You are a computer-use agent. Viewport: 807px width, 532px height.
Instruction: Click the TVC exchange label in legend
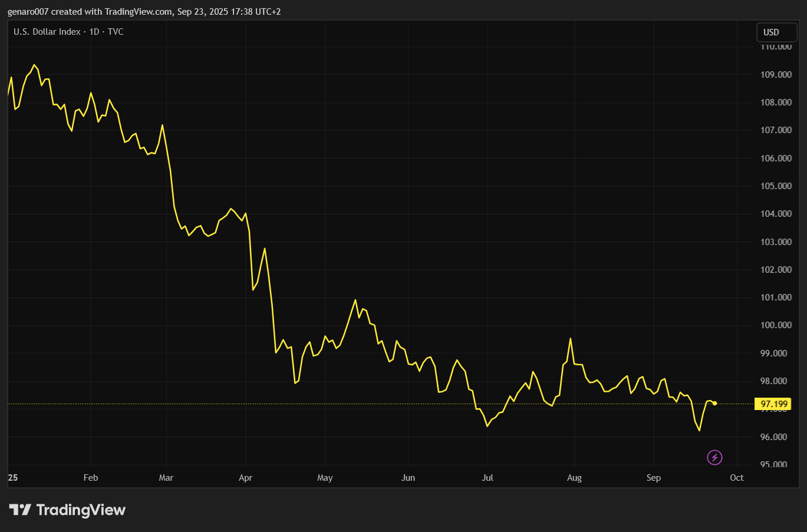click(117, 32)
